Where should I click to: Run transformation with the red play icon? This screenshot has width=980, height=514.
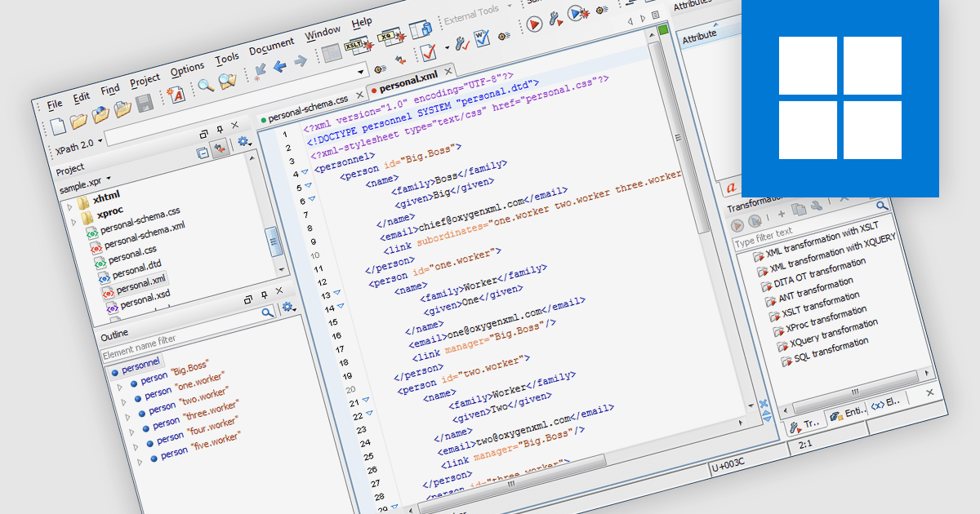(534, 25)
